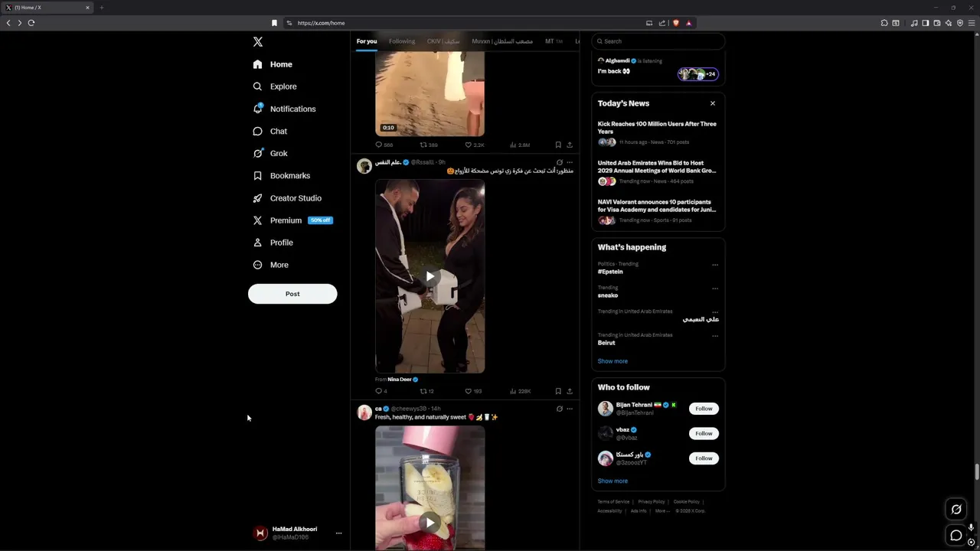Screen dimensions: 980x551
Task: Open more options for sneako trend
Action: coord(715,289)
